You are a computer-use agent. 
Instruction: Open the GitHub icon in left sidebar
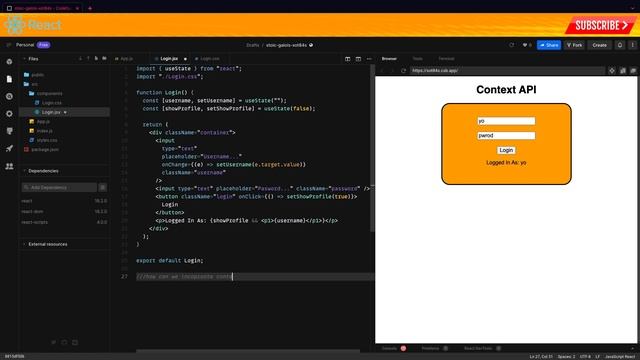tap(9, 97)
